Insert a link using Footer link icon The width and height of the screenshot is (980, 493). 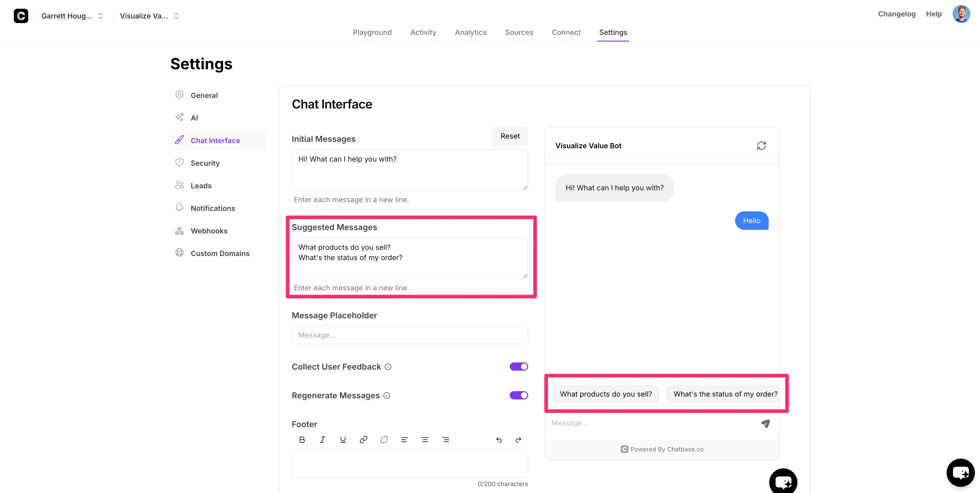tap(363, 440)
